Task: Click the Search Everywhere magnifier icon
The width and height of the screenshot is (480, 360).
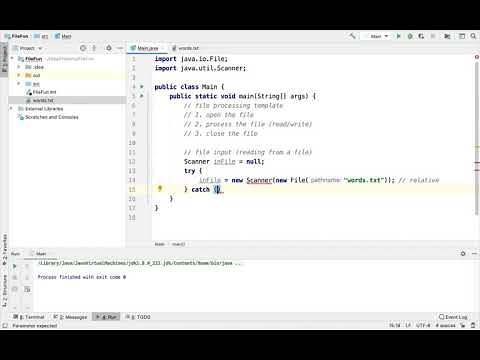Action: click(x=473, y=36)
